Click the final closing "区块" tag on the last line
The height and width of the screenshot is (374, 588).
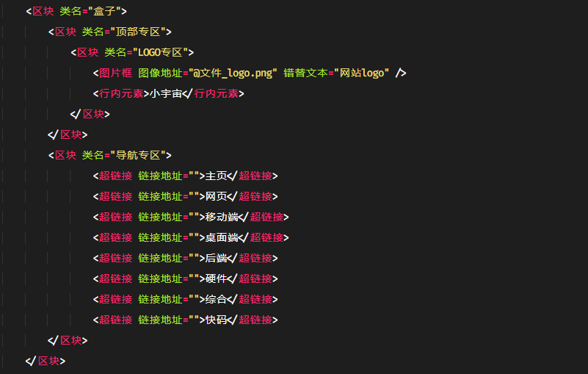pyautogui.click(x=48, y=362)
